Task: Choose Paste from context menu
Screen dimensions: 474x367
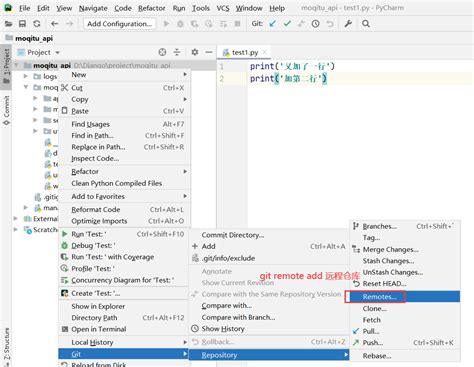Action: [125, 111]
